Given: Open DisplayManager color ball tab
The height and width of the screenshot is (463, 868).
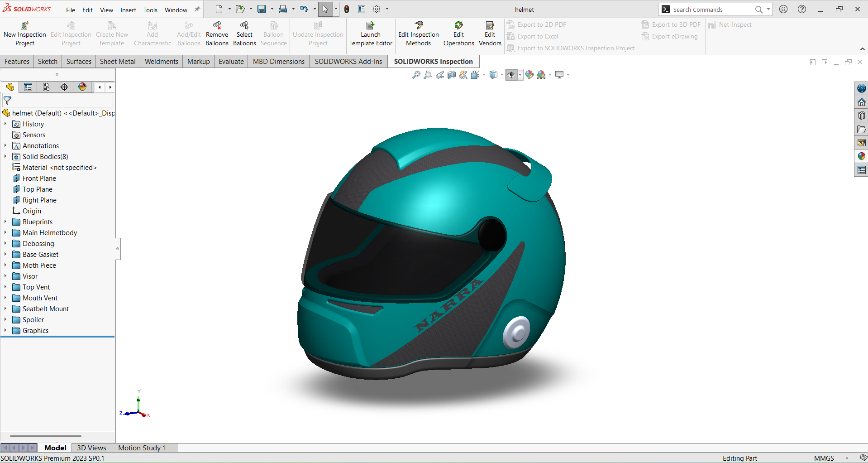Looking at the screenshot, I should pos(82,87).
